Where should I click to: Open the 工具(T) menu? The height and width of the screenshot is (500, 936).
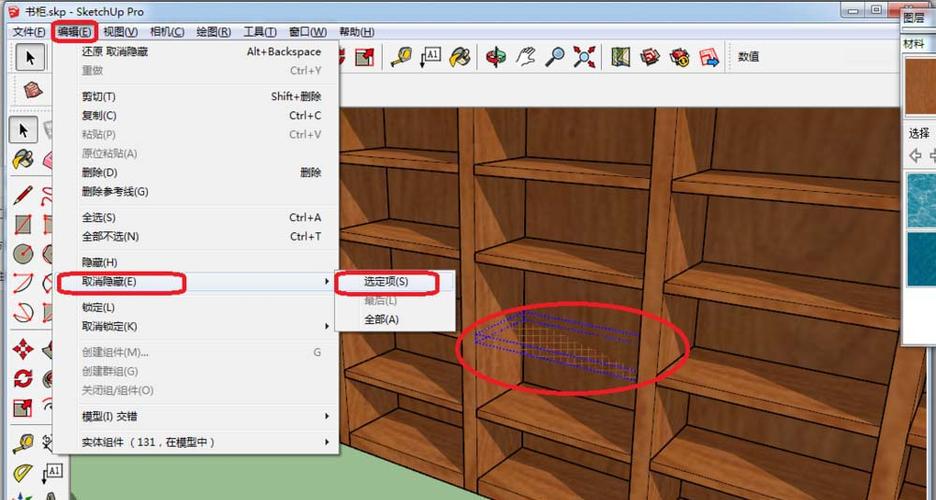coord(260,32)
